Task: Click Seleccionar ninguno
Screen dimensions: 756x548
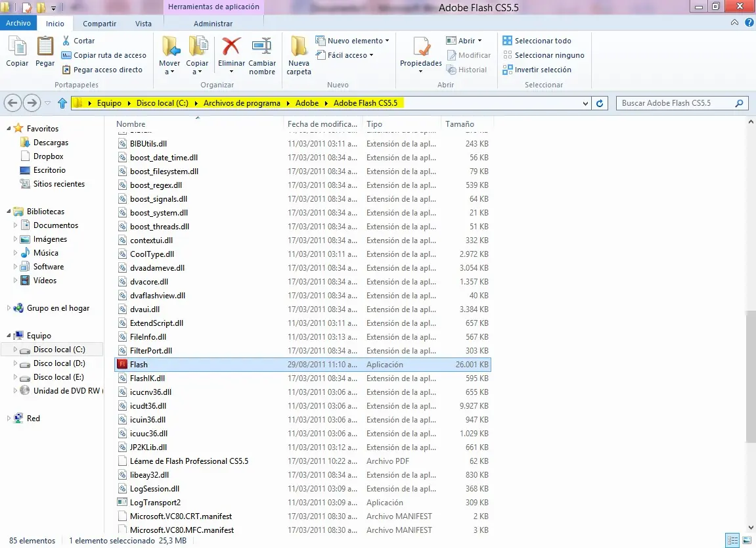Action: 543,55
